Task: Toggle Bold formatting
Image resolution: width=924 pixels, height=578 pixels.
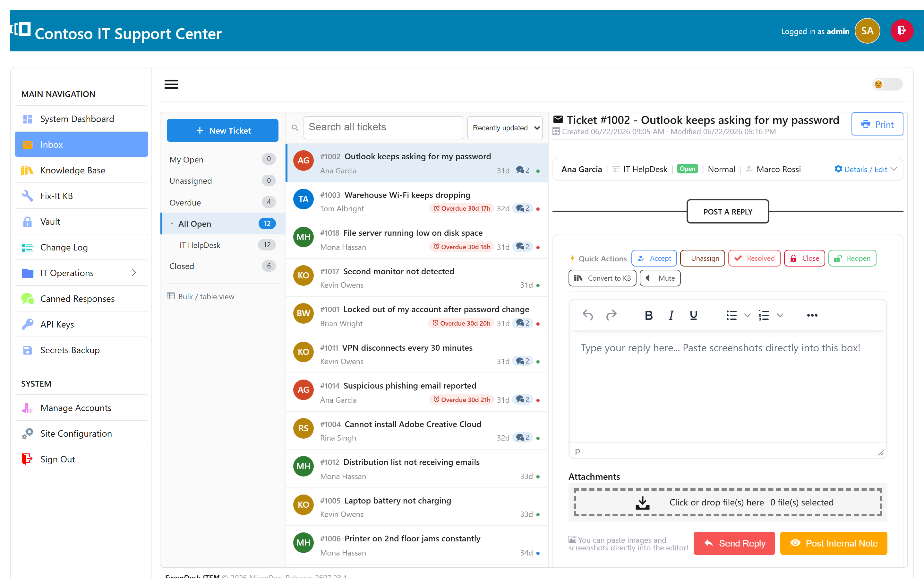Action: coord(648,315)
